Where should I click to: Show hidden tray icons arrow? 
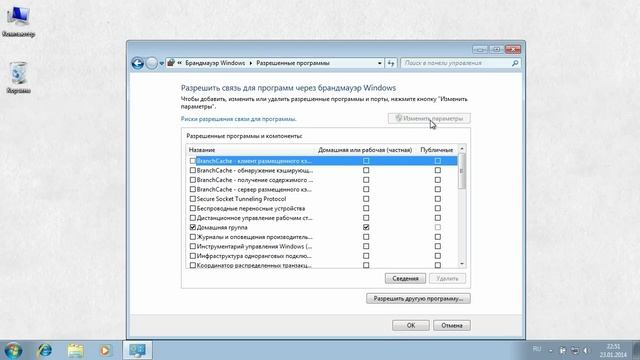[551, 351]
